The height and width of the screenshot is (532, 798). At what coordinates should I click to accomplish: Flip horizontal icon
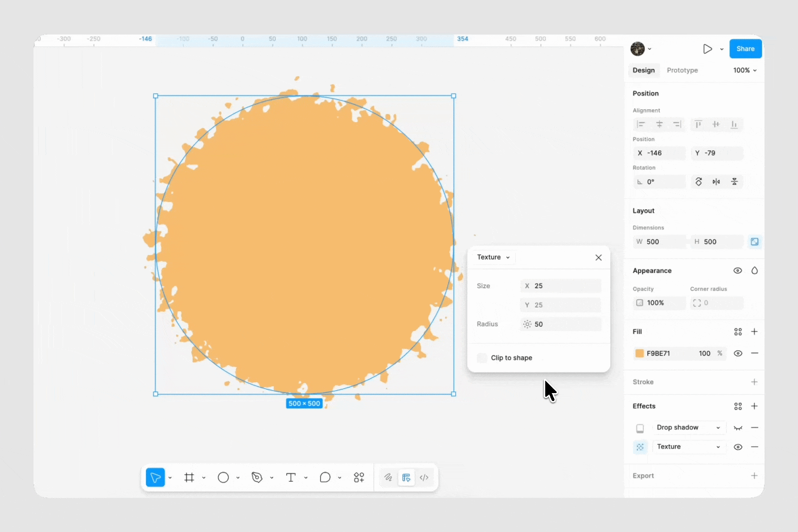(716, 182)
